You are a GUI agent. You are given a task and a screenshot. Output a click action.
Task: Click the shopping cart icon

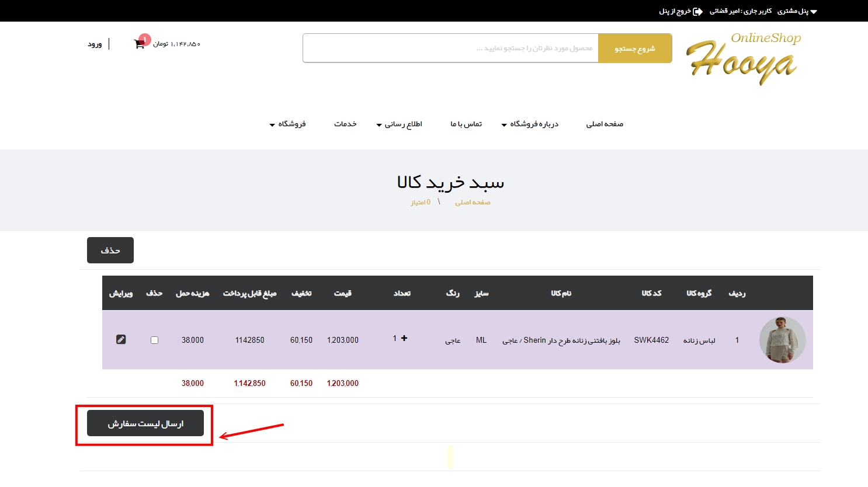139,44
